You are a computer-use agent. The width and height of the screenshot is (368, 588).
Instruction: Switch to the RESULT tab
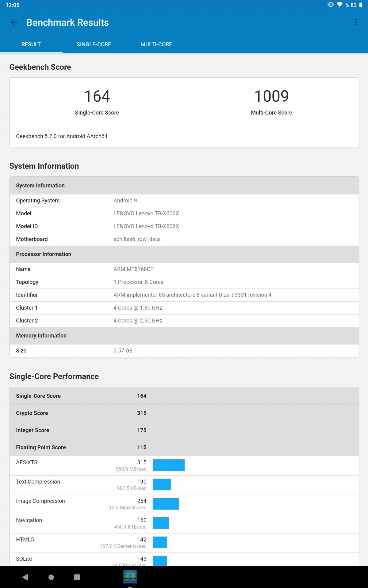click(31, 44)
